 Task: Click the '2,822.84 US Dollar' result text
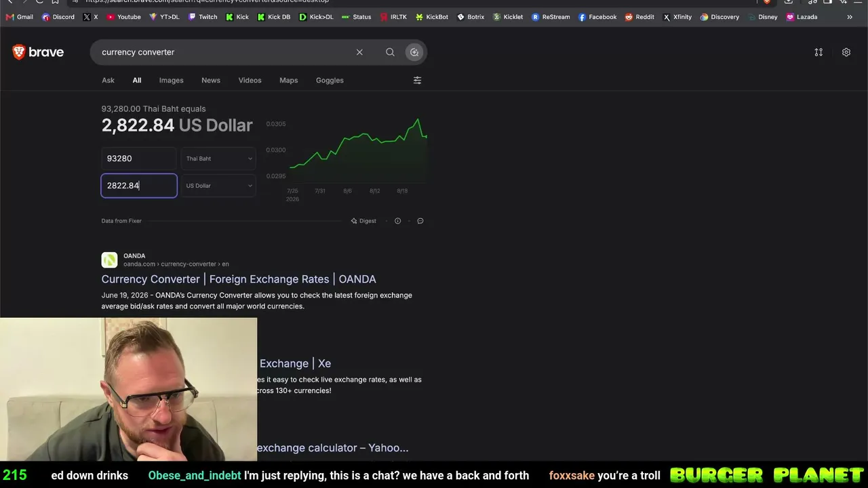(177, 125)
